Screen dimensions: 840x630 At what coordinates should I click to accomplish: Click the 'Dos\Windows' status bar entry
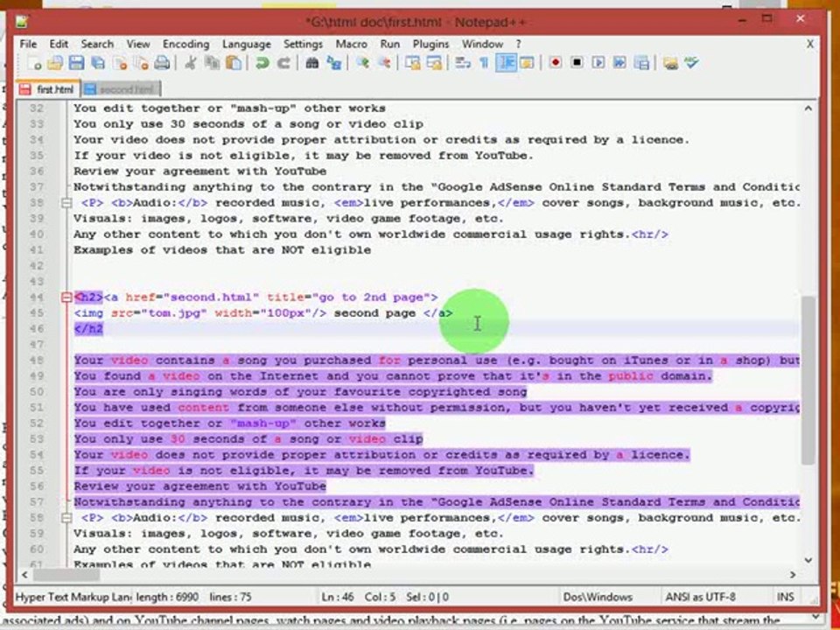click(x=597, y=597)
